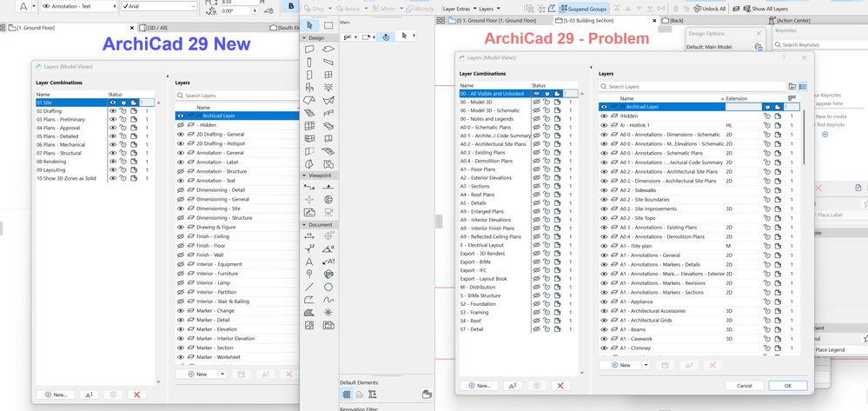This screenshot has height=411, width=868.
Task: Select the Drawing tool
Action: (328, 326)
